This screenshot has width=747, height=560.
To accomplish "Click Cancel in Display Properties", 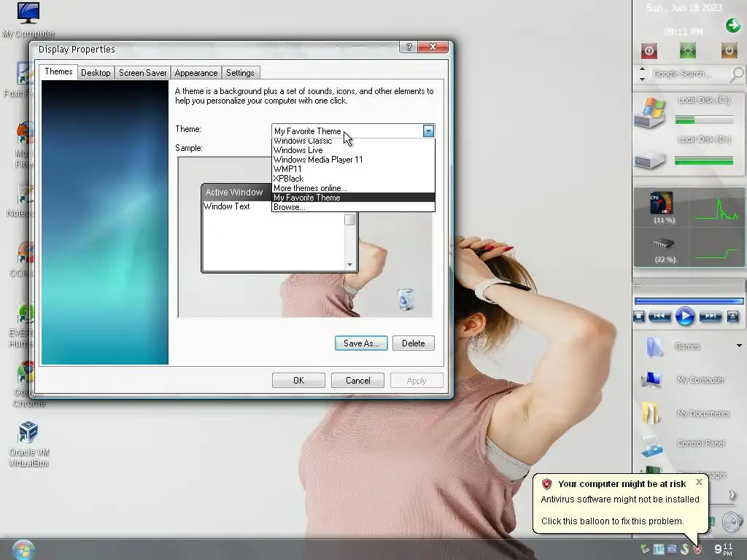I will [357, 381].
